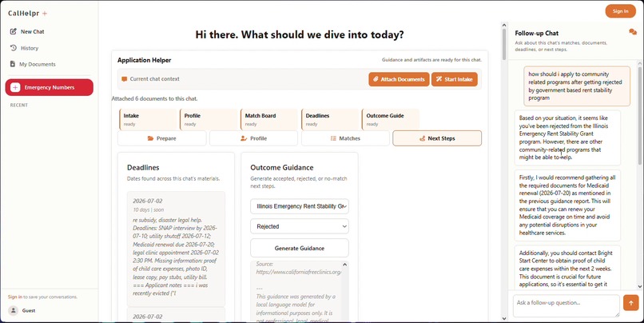Open the Outcome Guide ready card
Screen dimensions: 644x323
(x=391, y=120)
